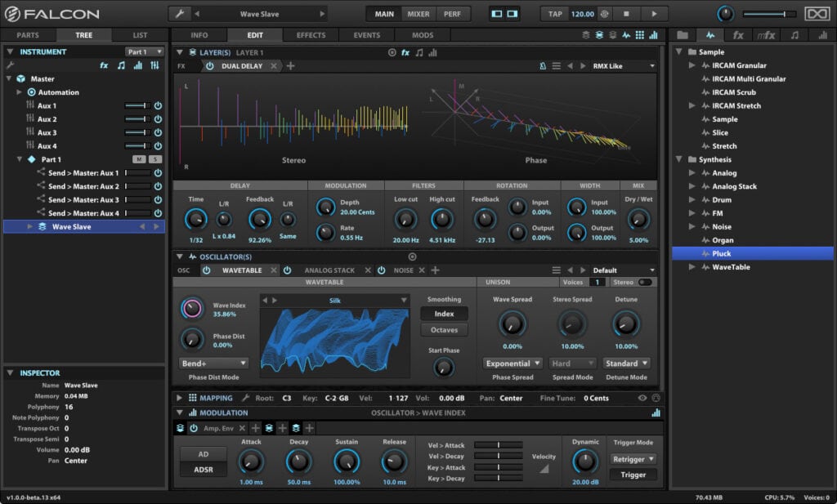This screenshot has height=504, width=837.
Task: Open the MODS tab
Action: [423, 35]
